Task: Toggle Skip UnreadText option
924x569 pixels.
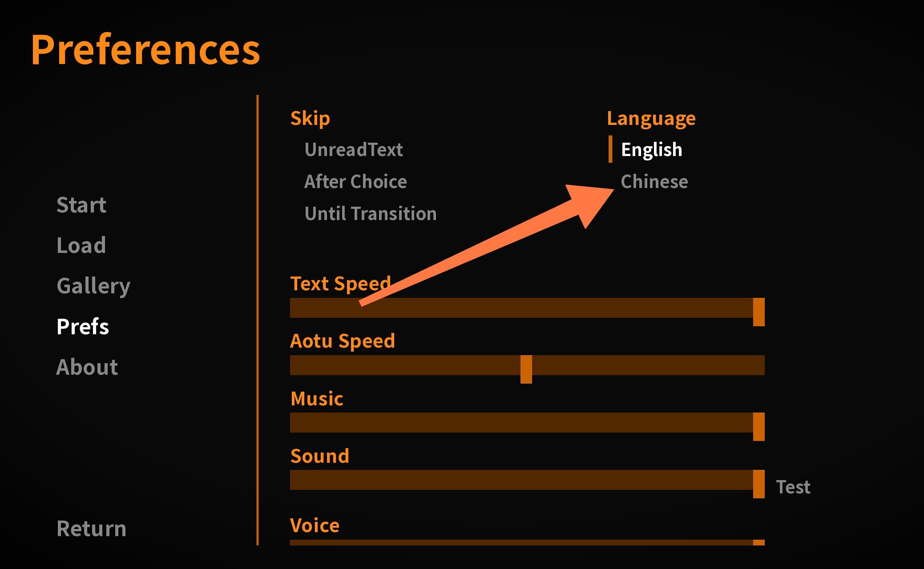Action: (x=354, y=150)
